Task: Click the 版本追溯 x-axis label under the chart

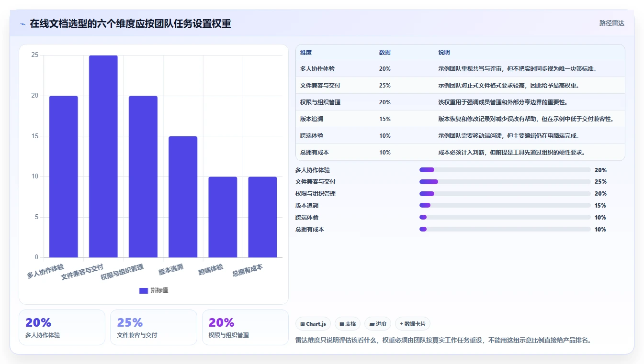Action: 171,269
